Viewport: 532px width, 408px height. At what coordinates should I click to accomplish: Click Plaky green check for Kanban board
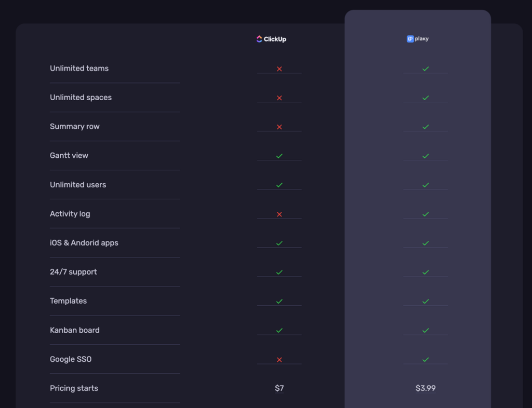[425, 330]
